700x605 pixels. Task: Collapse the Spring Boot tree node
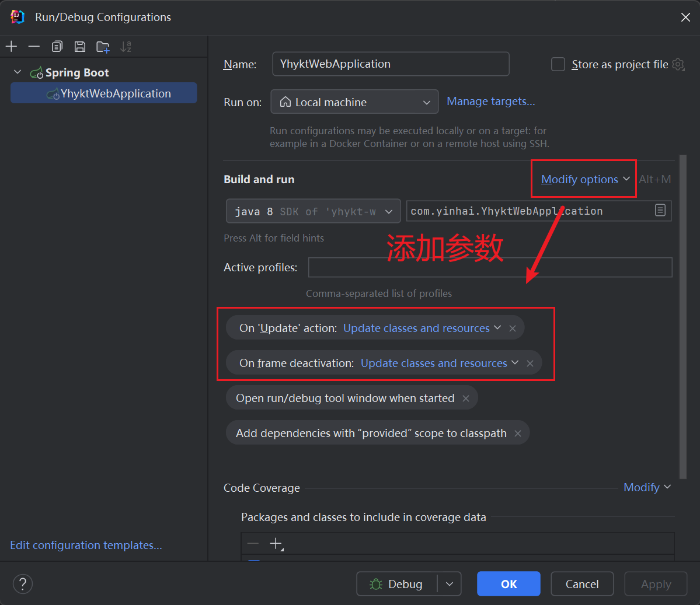click(x=18, y=72)
